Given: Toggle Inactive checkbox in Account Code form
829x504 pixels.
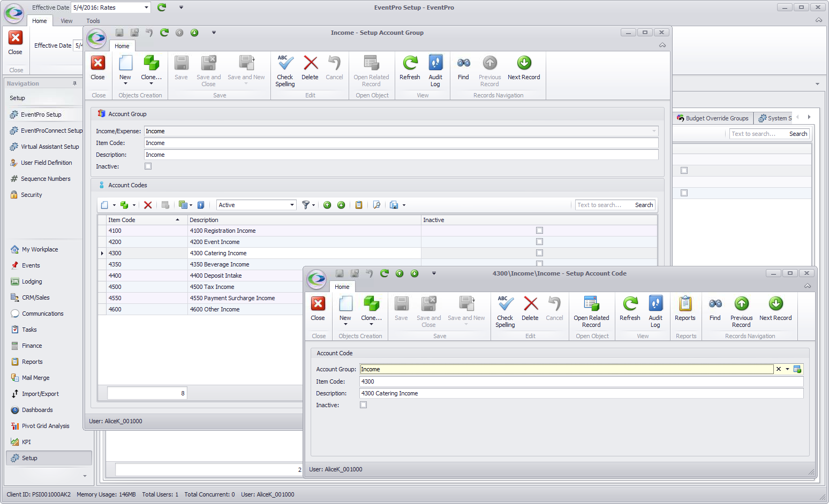Looking at the screenshot, I should [364, 405].
